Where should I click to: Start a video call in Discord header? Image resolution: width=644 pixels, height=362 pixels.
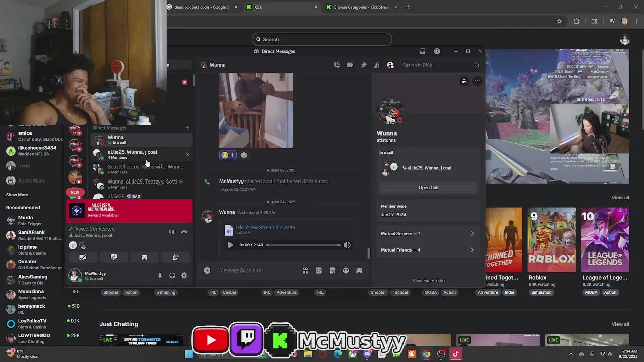point(350,65)
